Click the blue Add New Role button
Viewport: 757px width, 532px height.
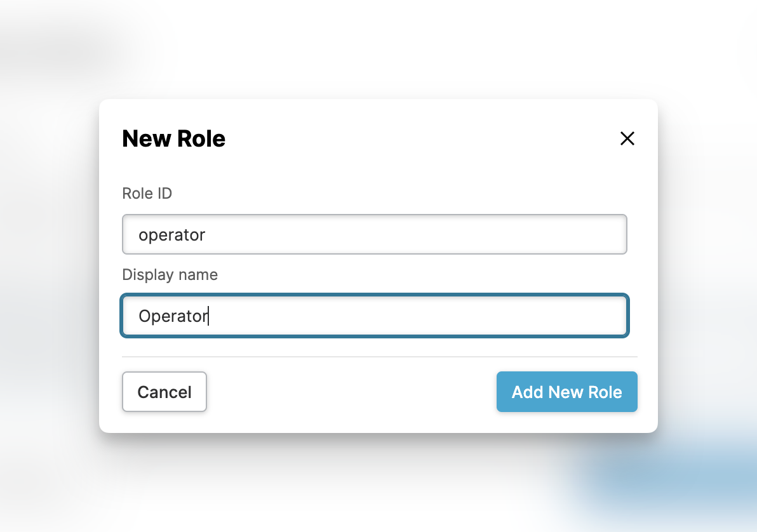coord(566,392)
